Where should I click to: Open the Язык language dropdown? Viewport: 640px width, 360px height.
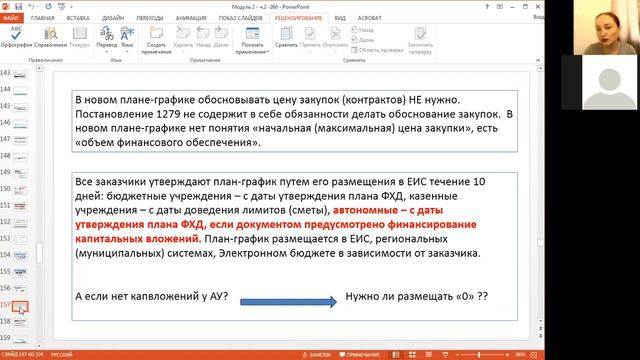click(127, 39)
